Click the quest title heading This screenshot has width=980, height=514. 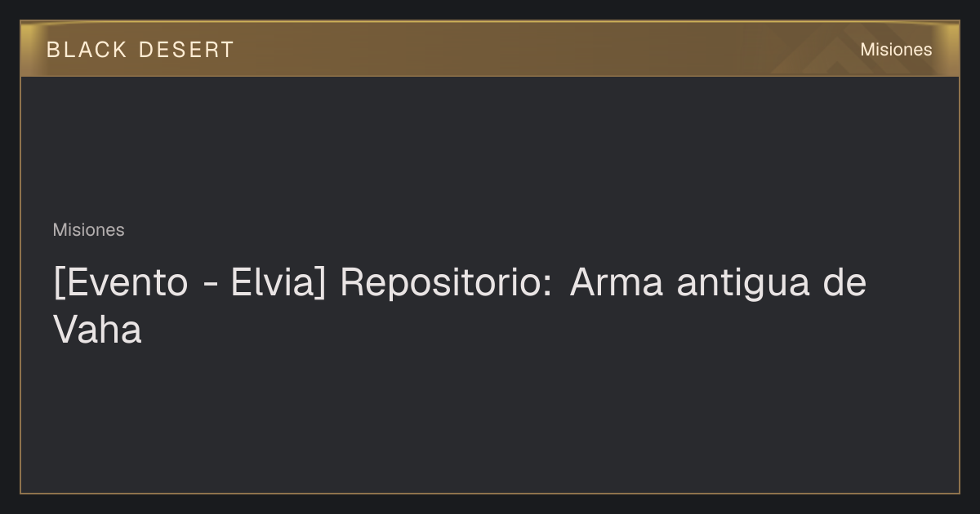[460, 306]
